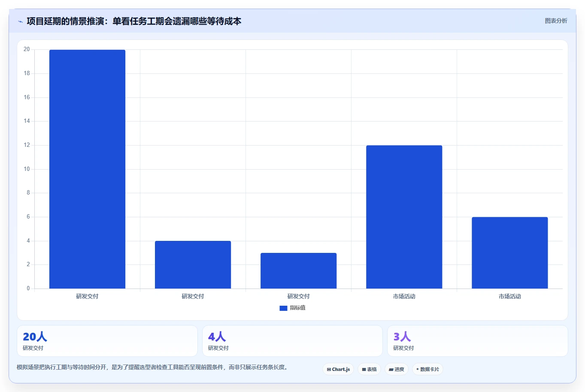Toggle the 指标值 legend label
This screenshot has width=585, height=392.
297,308
